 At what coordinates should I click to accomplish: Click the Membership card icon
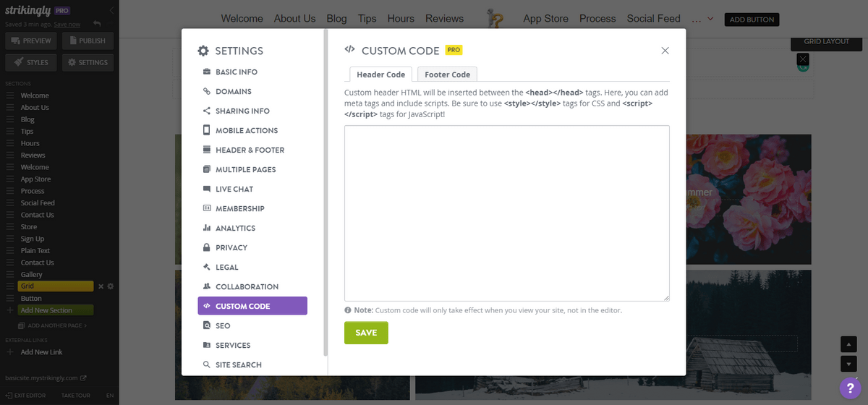207,208
